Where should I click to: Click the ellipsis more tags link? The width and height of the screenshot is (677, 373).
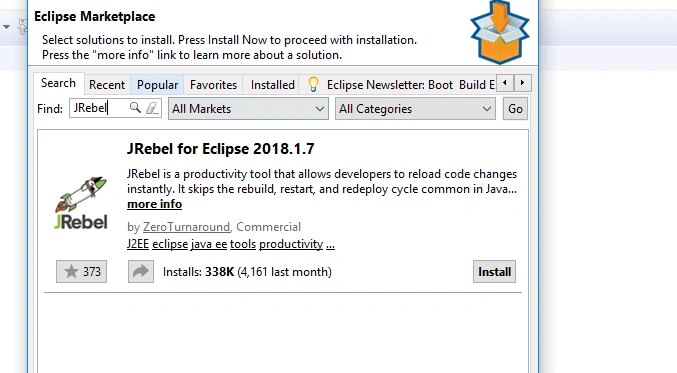click(x=330, y=245)
